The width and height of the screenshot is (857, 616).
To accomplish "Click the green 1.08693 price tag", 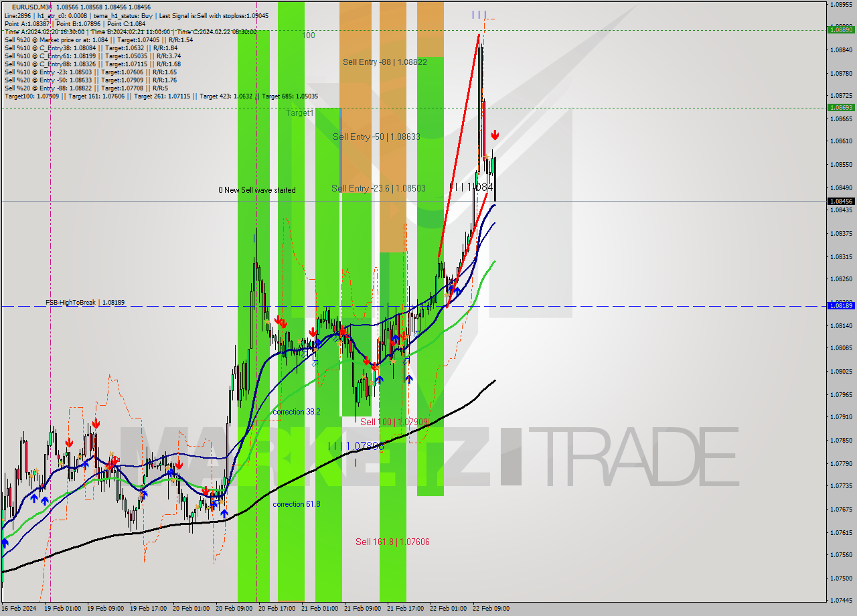I will [x=841, y=107].
